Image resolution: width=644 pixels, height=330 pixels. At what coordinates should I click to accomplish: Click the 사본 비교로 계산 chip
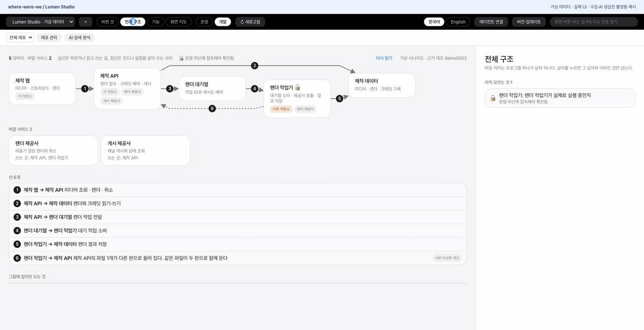[x=447, y=258]
